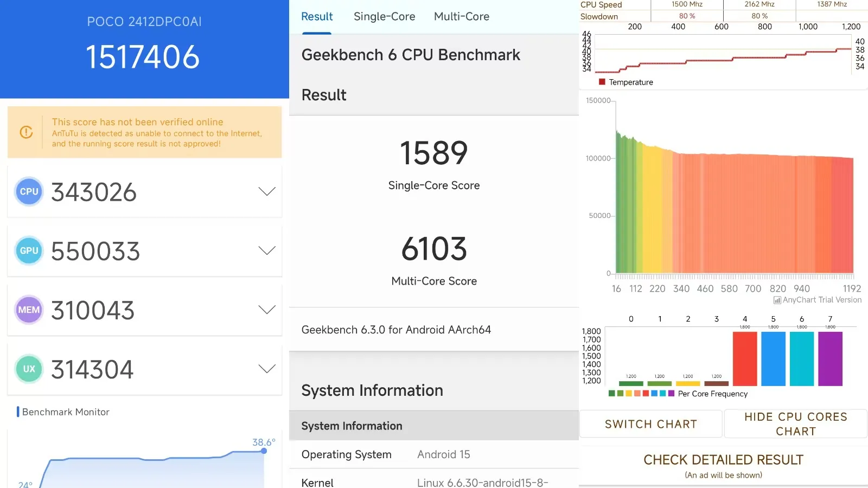Click the Kernel Linux 6.6.30 row

[434, 479]
